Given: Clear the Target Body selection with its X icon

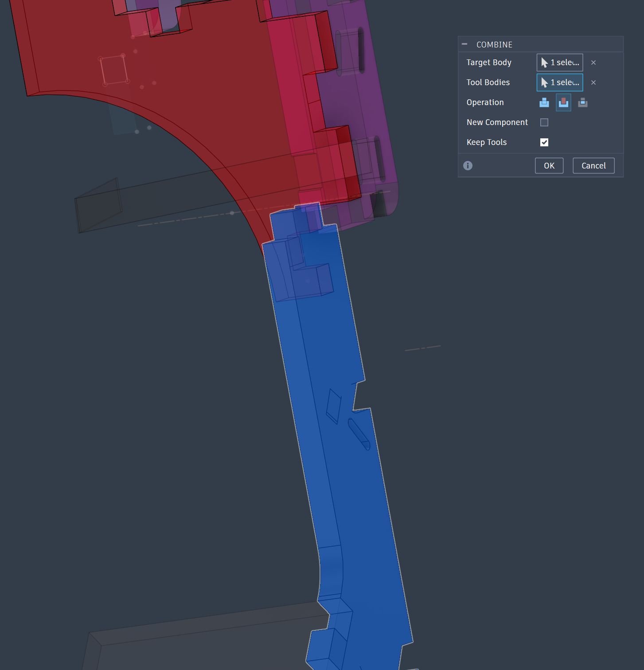Looking at the screenshot, I should coord(593,63).
